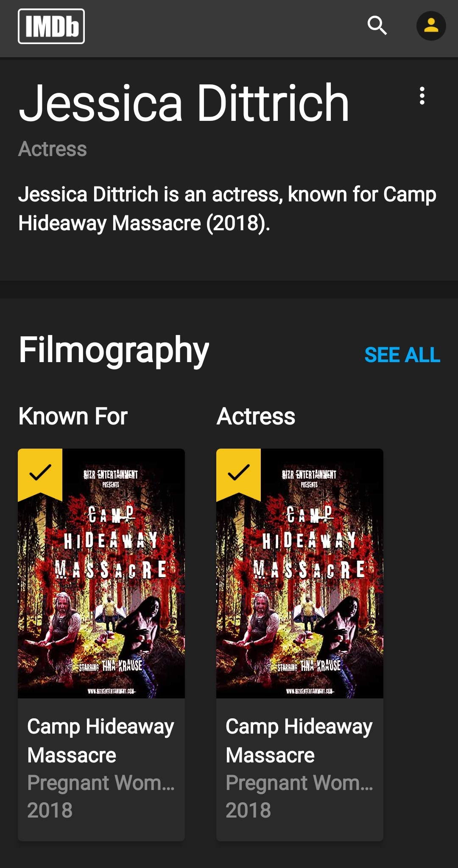Open Camp Hideaway Massacre poster under Known For
This screenshot has width=458, height=868.
point(101,573)
